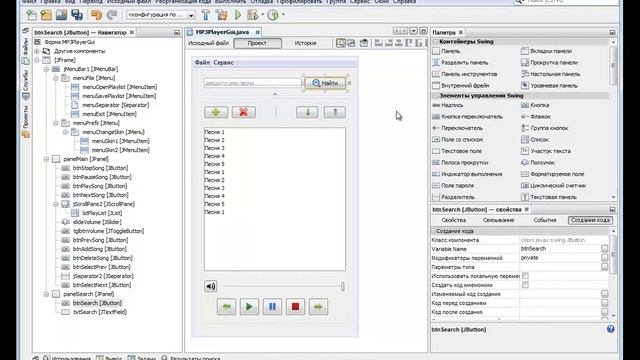Image resolution: width=640 pixels, height=360 pixels.
Task: Expand the other components tree node
Action: tap(37, 51)
